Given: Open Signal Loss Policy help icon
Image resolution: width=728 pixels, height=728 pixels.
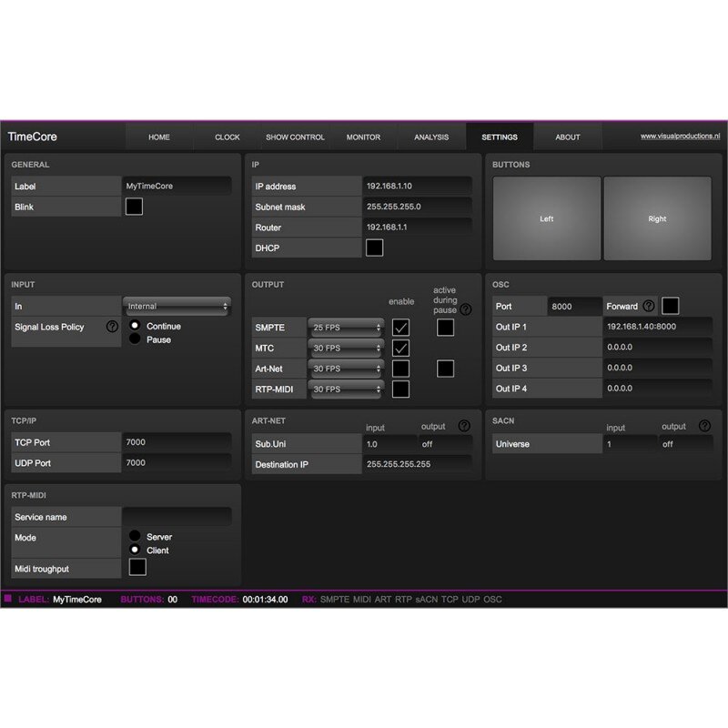Looking at the screenshot, I should (112, 327).
